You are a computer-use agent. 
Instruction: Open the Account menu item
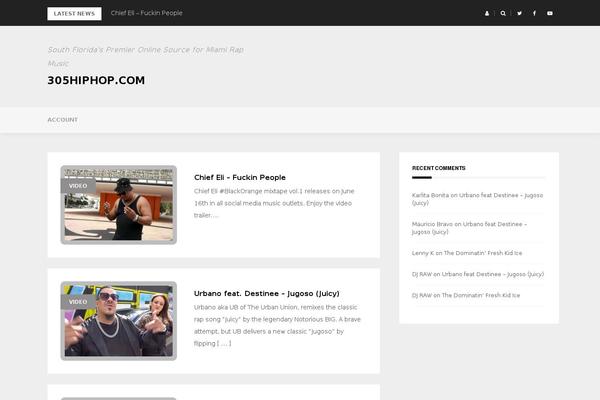pyautogui.click(x=62, y=120)
